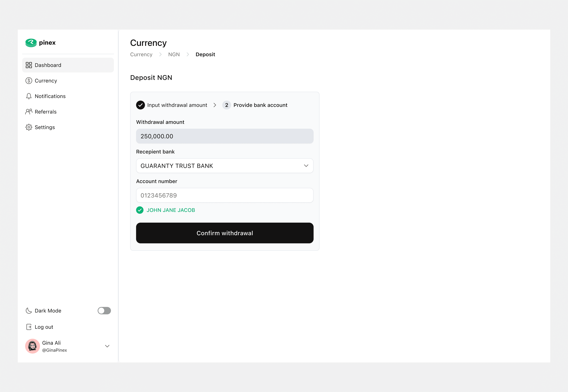This screenshot has width=568, height=392.
Task: Click Gina Ali's profile avatar
Action: [32, 346]
